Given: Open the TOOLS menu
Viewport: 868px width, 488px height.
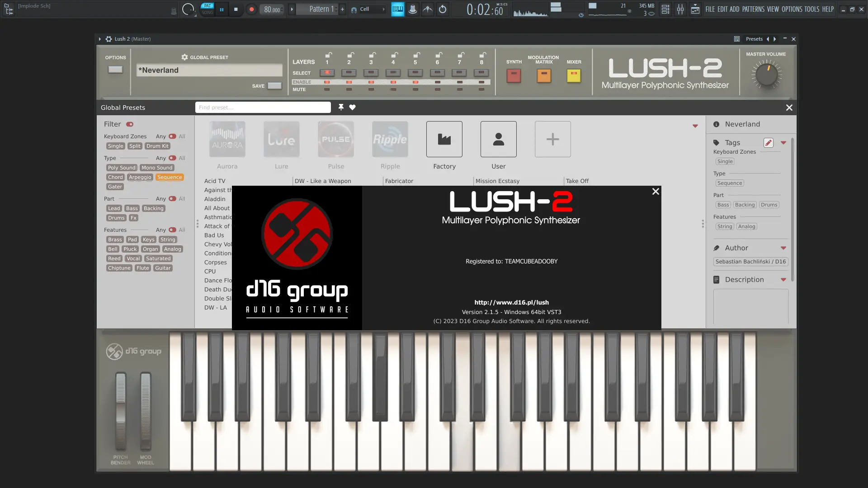Looking at the screenshot, I should click(x=811, y=9).
